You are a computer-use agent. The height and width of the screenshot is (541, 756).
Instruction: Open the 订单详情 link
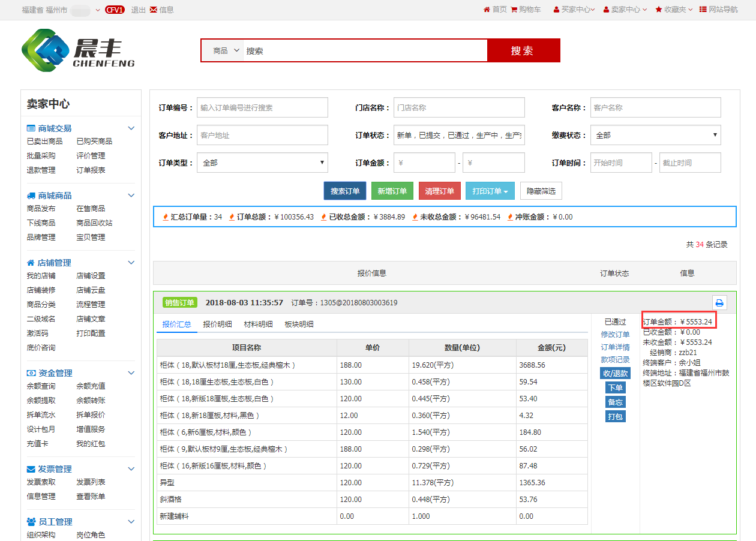[615, 347]
